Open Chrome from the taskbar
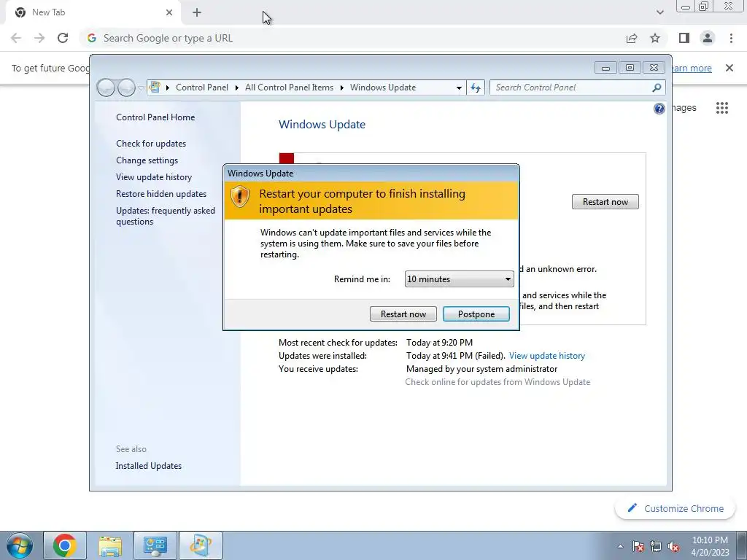Screen dimensions: 747x560 click(x=65, y=545)
